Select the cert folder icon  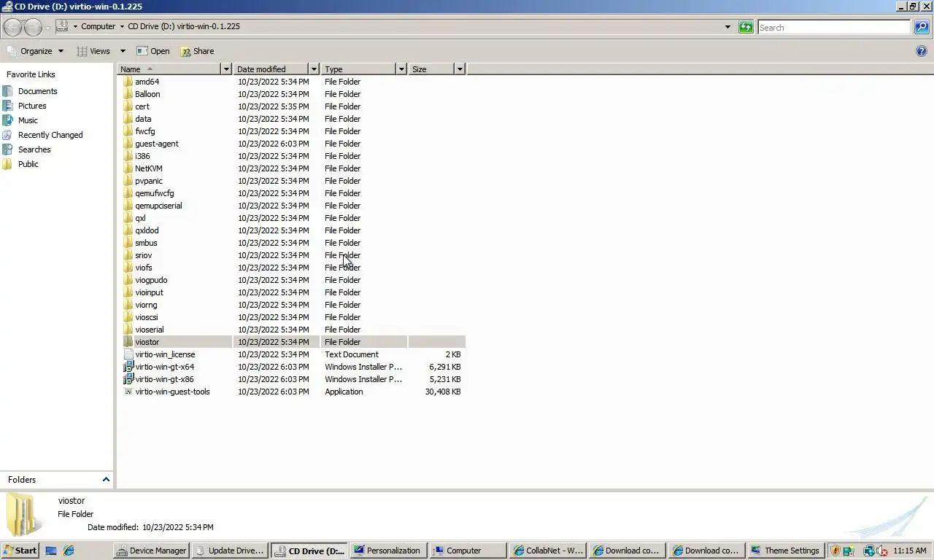tap(128, 106)
